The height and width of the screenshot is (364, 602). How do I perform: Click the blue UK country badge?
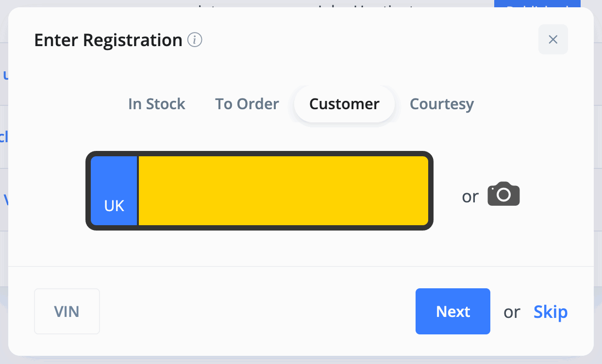click(114, 191)
